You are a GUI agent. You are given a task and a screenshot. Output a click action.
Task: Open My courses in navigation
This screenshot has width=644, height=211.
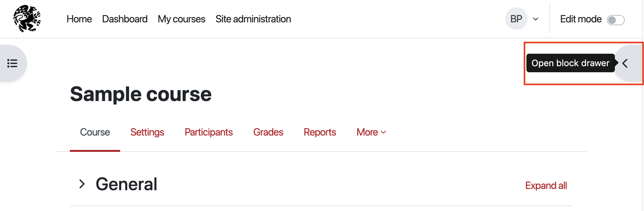click(x=181, y=19)
